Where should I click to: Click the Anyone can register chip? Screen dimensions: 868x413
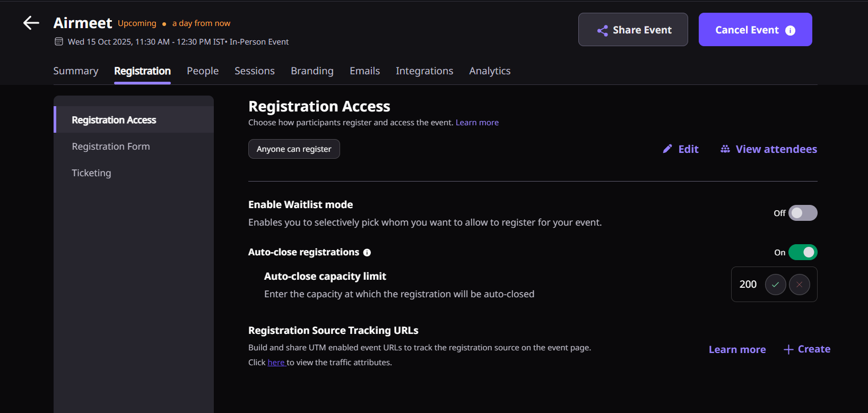[x=294, y=149]
